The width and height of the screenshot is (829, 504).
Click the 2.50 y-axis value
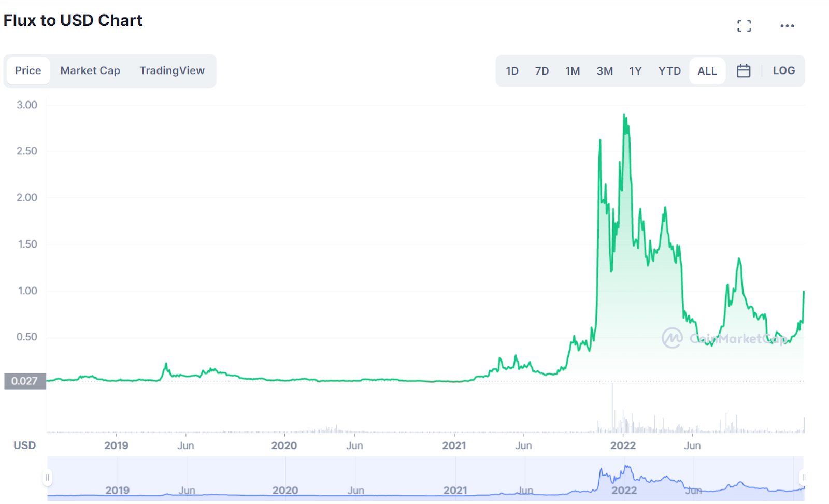tap(27, 151)
